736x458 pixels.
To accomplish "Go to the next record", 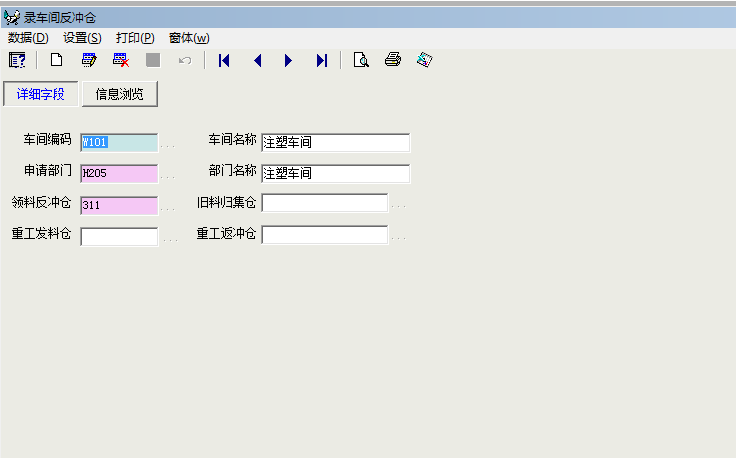I will (x=288, y=60).
